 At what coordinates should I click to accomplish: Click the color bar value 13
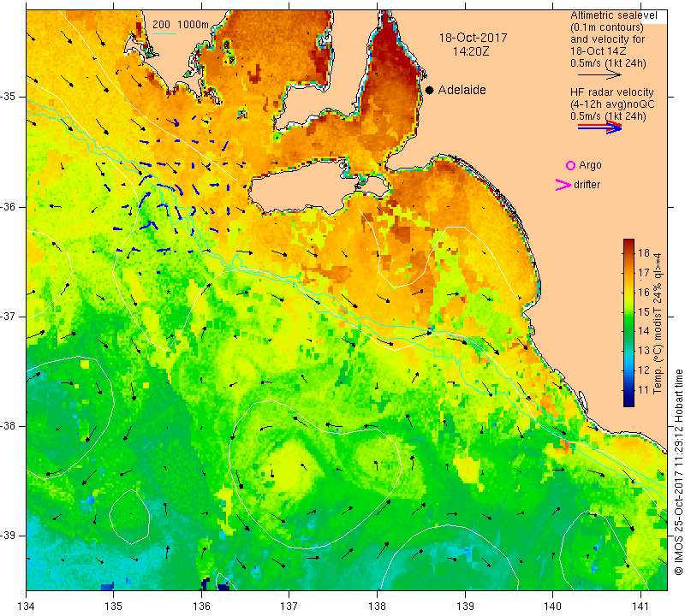coord(644,351)
